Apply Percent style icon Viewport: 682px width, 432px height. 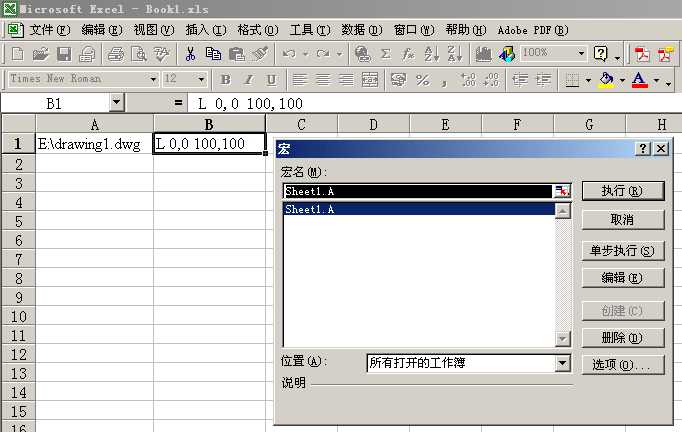click(422, 80)
